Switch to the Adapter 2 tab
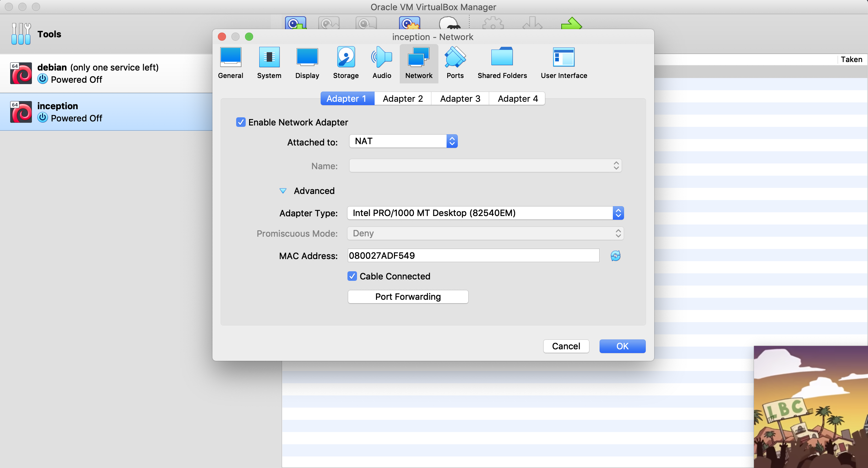The height and width of the screenshot is (468, 868). (x=403, y=99)
